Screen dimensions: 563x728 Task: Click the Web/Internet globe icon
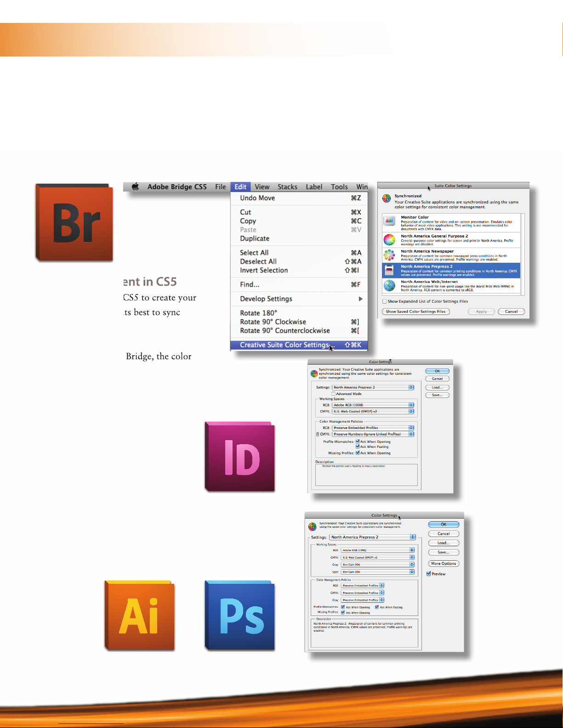[389, 286]
